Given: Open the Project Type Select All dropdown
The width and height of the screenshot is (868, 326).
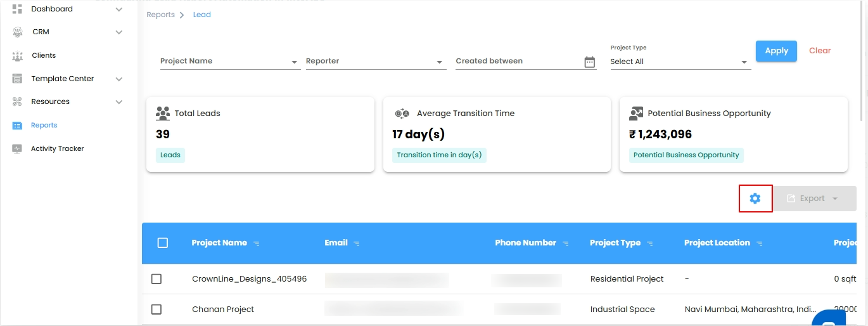Looking at the screenshot, I should pos(680,62).
